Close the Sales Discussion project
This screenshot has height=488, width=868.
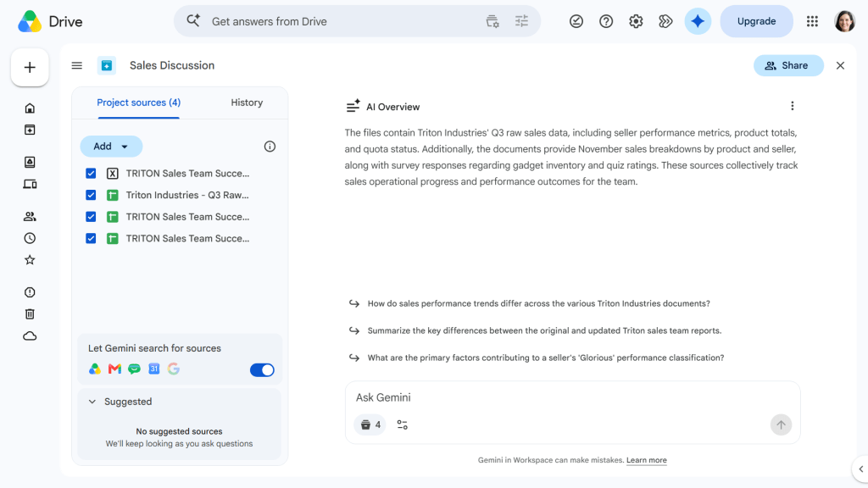click(x=840, y=65)
